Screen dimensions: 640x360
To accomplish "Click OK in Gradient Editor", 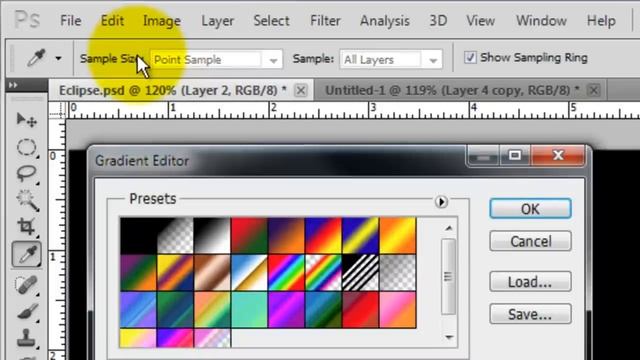I will (x=530, y=209).
